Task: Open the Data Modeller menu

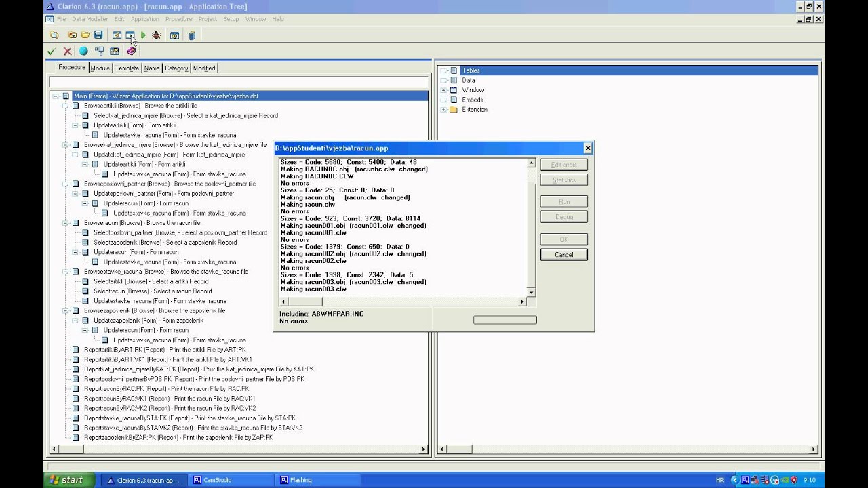Action: [90, 19]
